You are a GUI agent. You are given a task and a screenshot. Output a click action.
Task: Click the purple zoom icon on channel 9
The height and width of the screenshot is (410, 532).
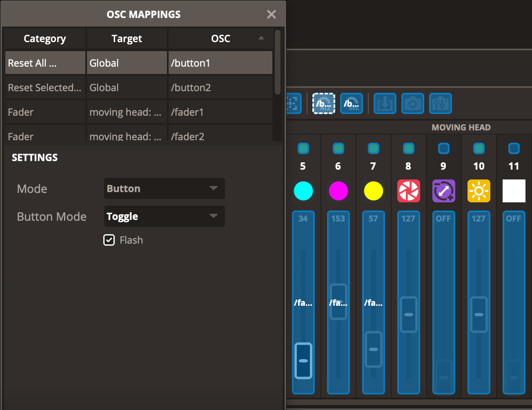(x=443, y=191)
